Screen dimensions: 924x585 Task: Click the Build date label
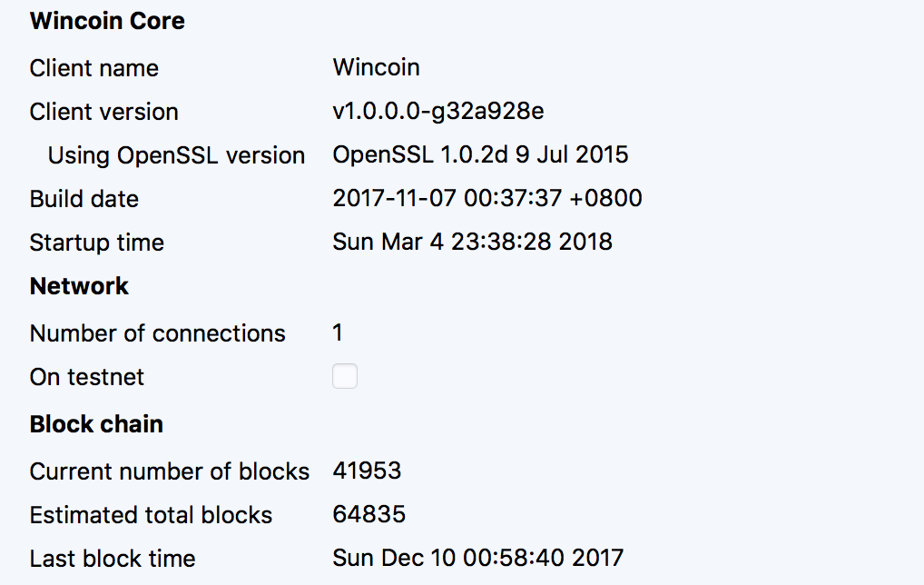pyautogui.click(x=84, y=199)
